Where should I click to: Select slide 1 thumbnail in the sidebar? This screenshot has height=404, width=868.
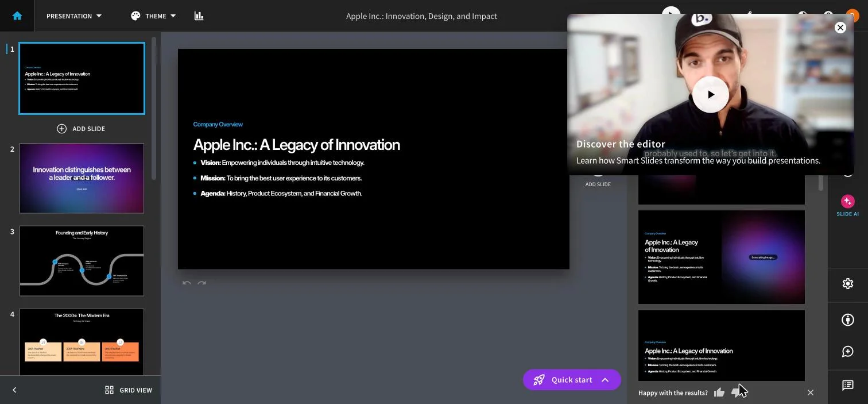click(x=82, y=78)
